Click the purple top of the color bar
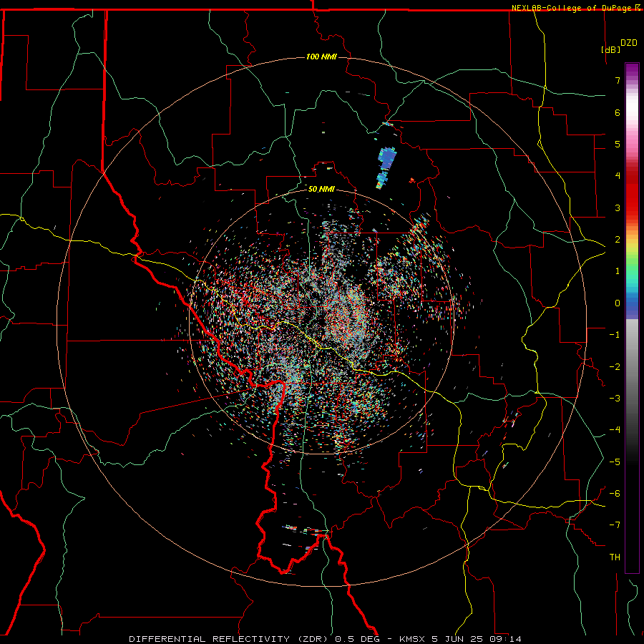Image resolution: width=644 pixels, height=644 pixels. click(632, 70)
